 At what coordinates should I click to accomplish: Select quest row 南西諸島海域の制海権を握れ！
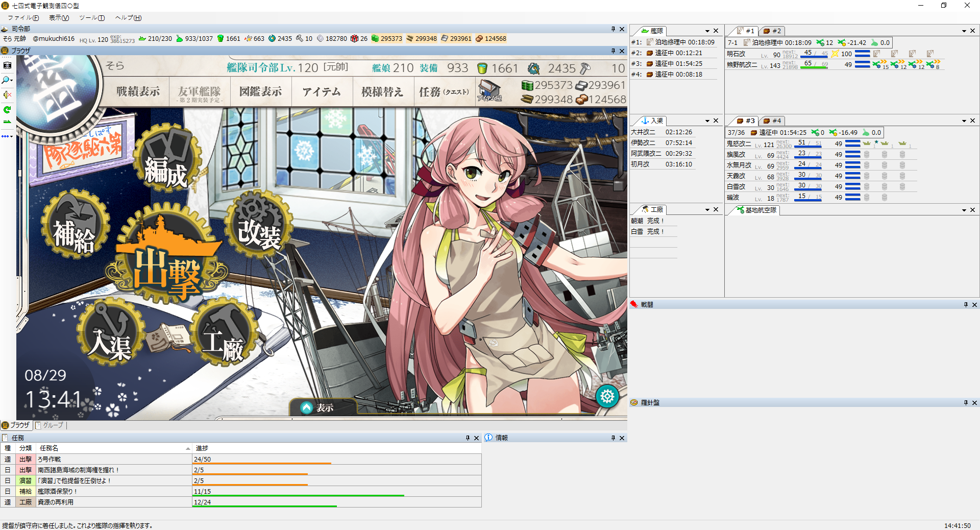[x=241, y=470]
